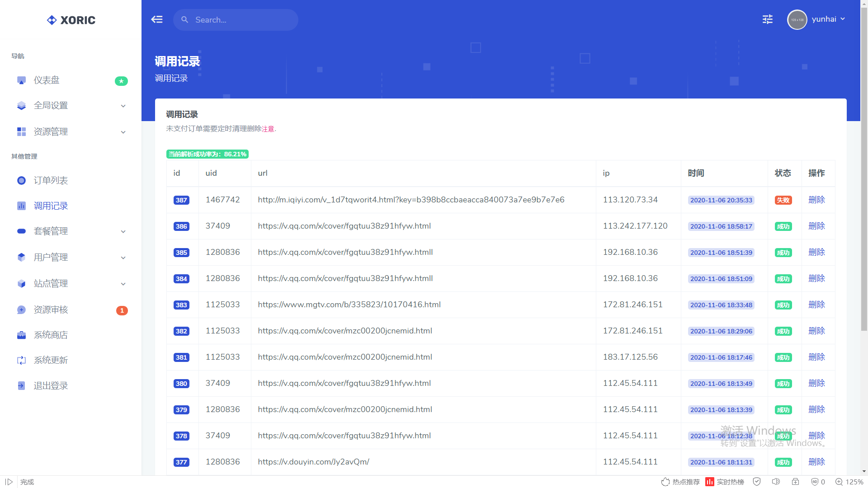868x488 pixels.
Task: Focus the Search... input field
Action: (236, 20)
